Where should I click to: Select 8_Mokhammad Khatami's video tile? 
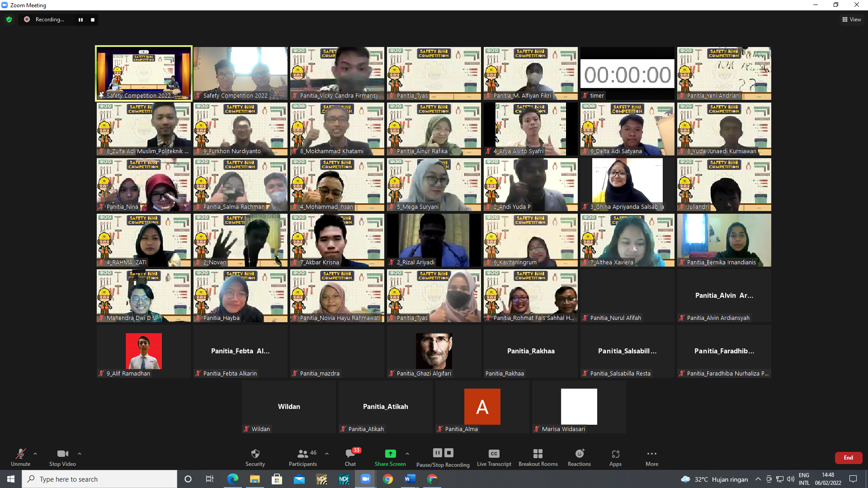(337, 129)
